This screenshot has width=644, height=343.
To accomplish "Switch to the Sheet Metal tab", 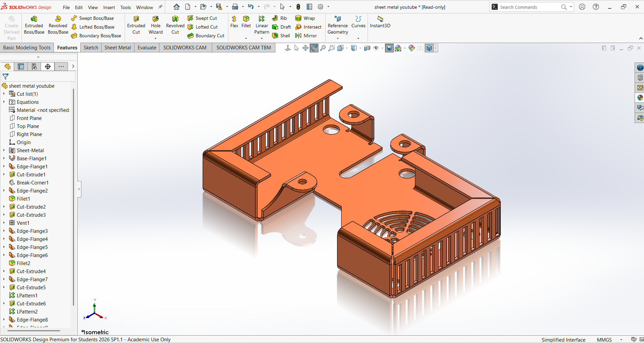I will click(x=118, y=48).
